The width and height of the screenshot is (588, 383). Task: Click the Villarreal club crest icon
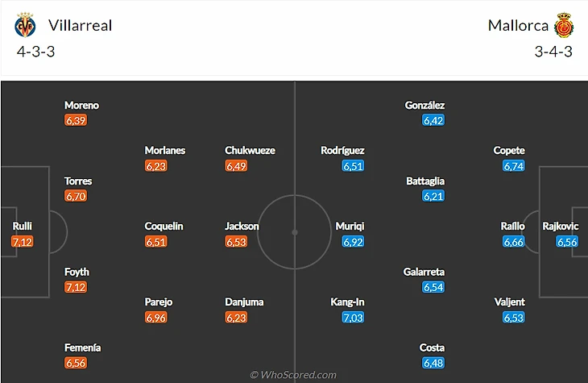coord(25,26)
